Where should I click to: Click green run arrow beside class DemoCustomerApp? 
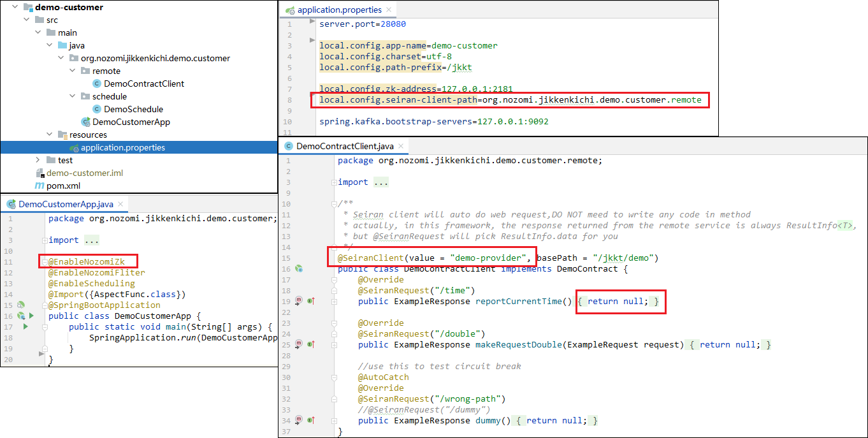[x=31, y=316]
